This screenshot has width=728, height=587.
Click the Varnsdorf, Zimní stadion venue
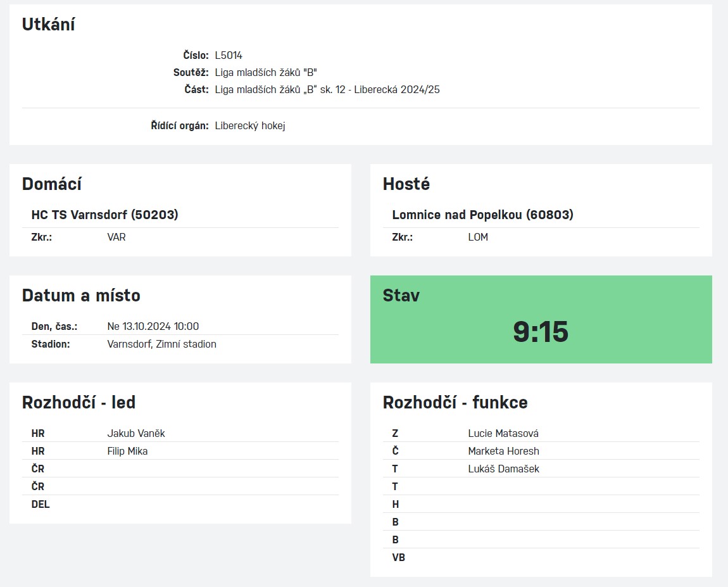pyautogui.click(x=161, y=344)
